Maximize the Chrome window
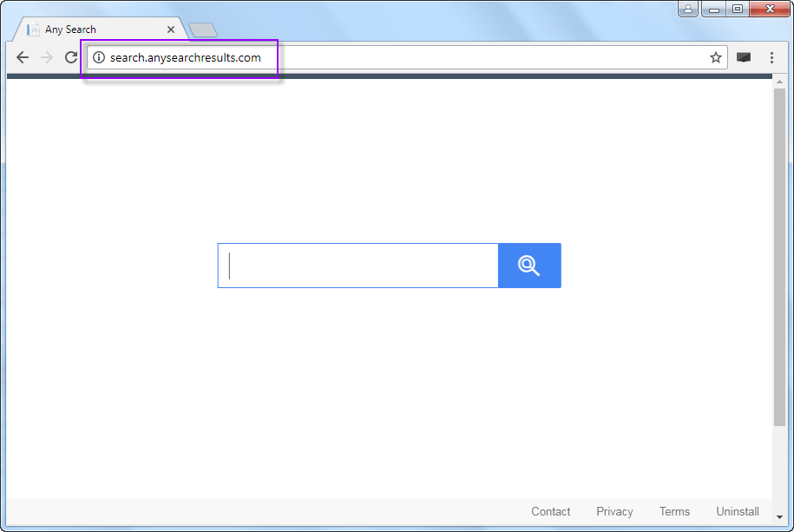794x532 pixels. click(x=738, y=10)
